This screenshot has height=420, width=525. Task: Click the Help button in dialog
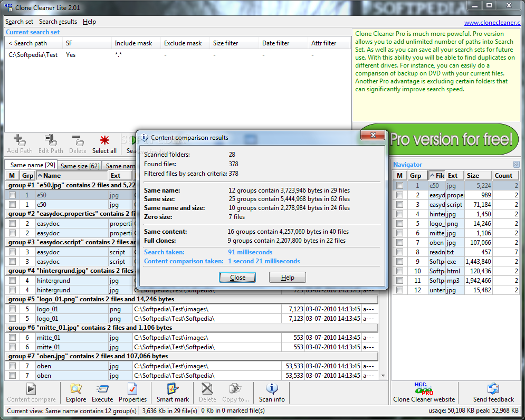pyautogui.click(x=288, y=278)
